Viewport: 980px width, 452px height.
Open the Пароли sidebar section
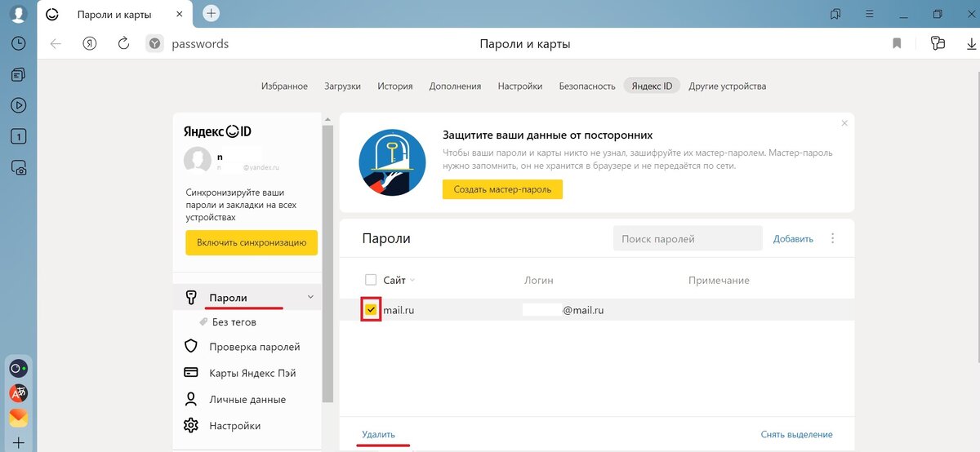(x=247, y=297)
